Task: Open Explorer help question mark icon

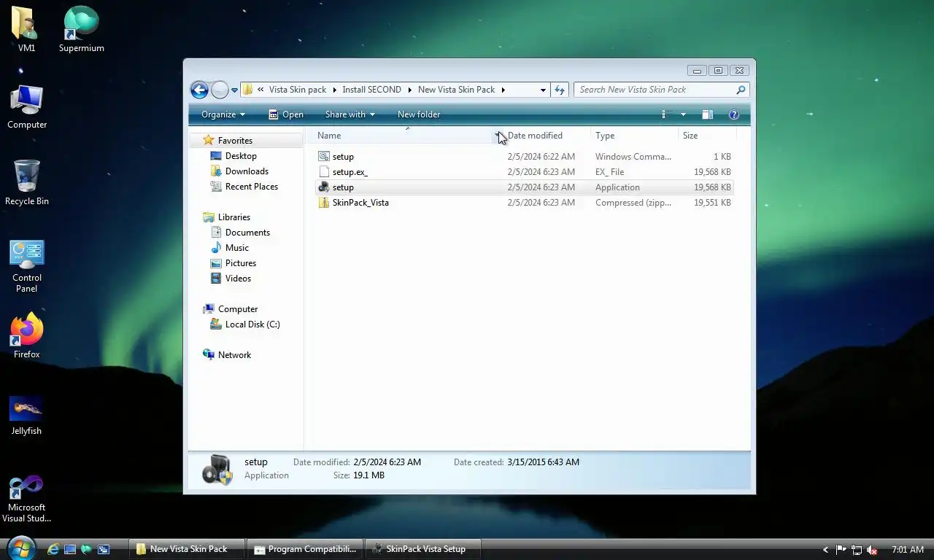Action: point(734,114)
